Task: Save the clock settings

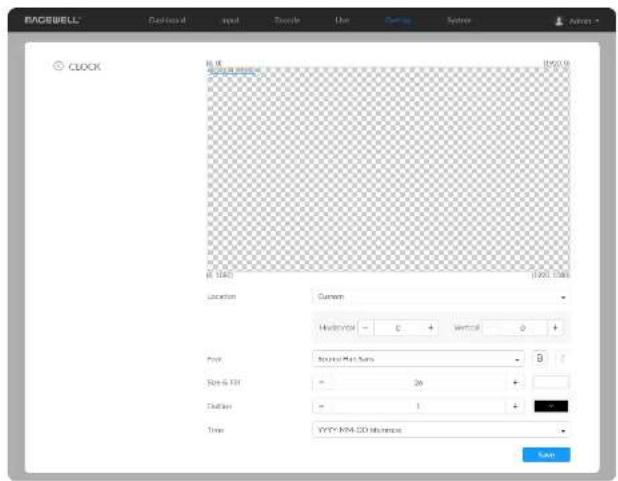Action: (x=546, y=455)
